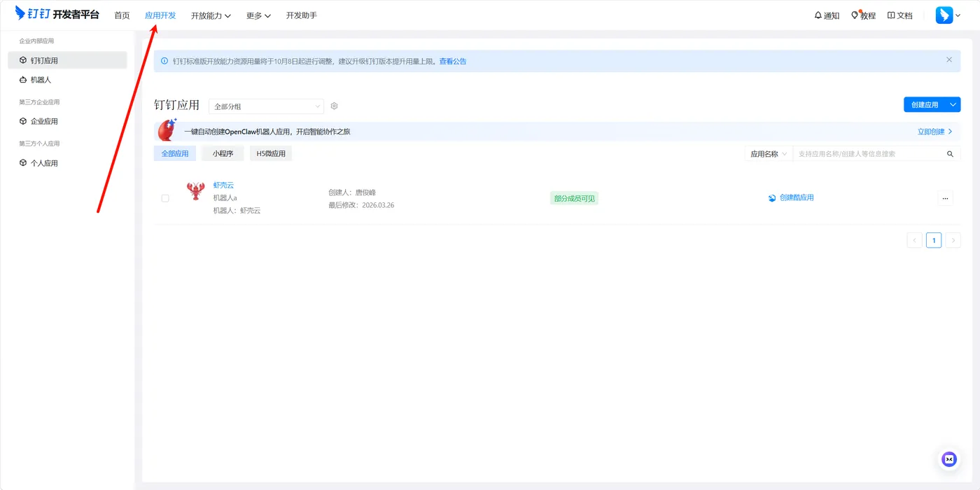Click the search magnifier icon
This screenshot has width=980, height=490.
coord(950,154)
